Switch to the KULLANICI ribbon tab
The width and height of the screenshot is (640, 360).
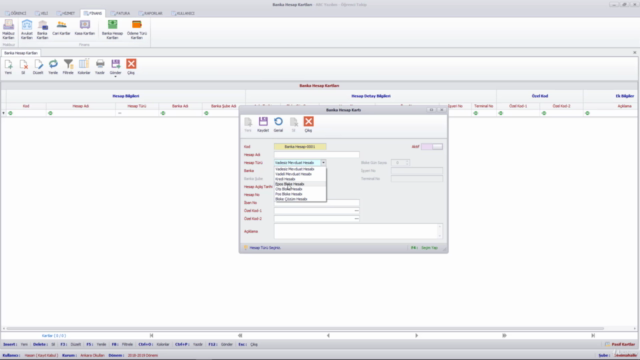pyautogui.click(x=183, y=13)
